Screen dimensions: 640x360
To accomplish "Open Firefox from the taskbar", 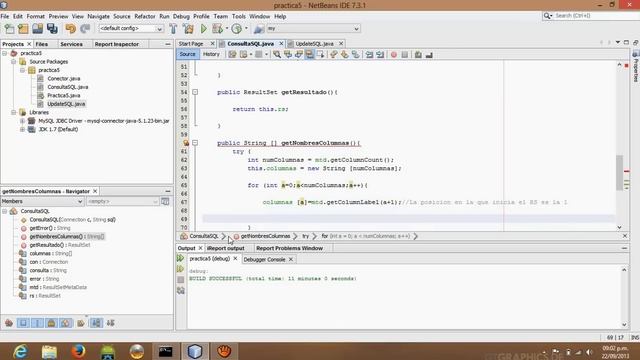I will click(78, 351).
